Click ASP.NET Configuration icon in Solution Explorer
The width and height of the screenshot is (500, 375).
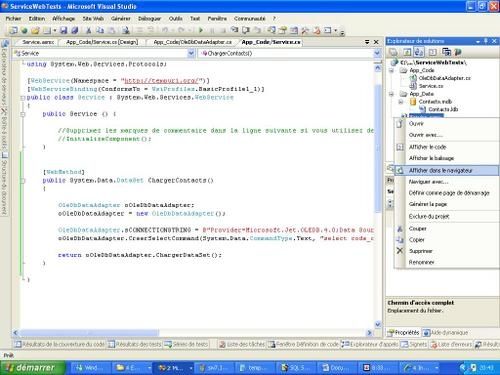[x=458, y=52]
